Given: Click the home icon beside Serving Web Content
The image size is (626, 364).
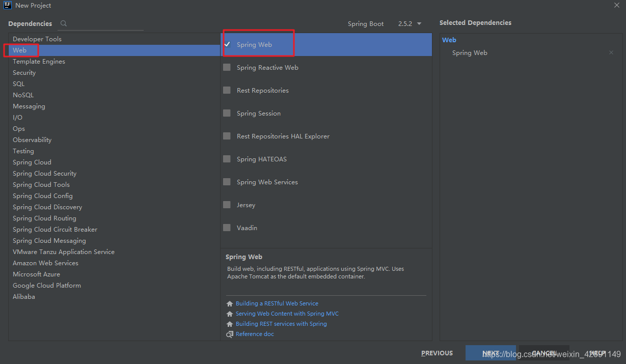Looking at the screenshot, I should click(x=230, y=314).
